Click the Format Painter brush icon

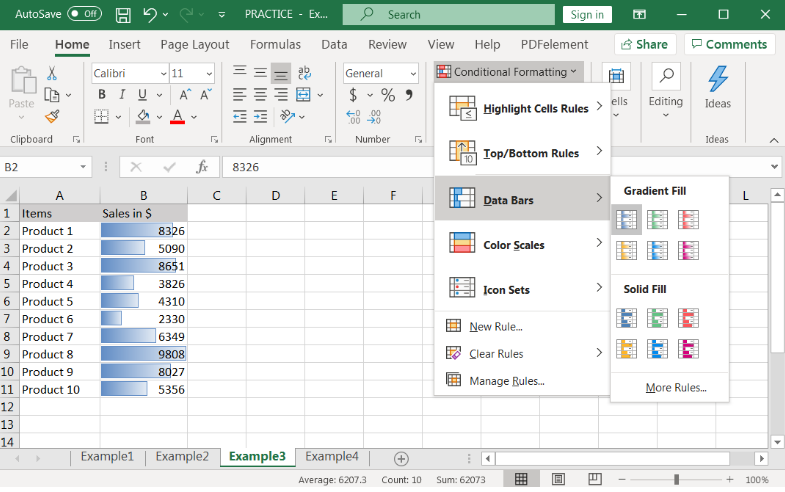coord(52,117)
